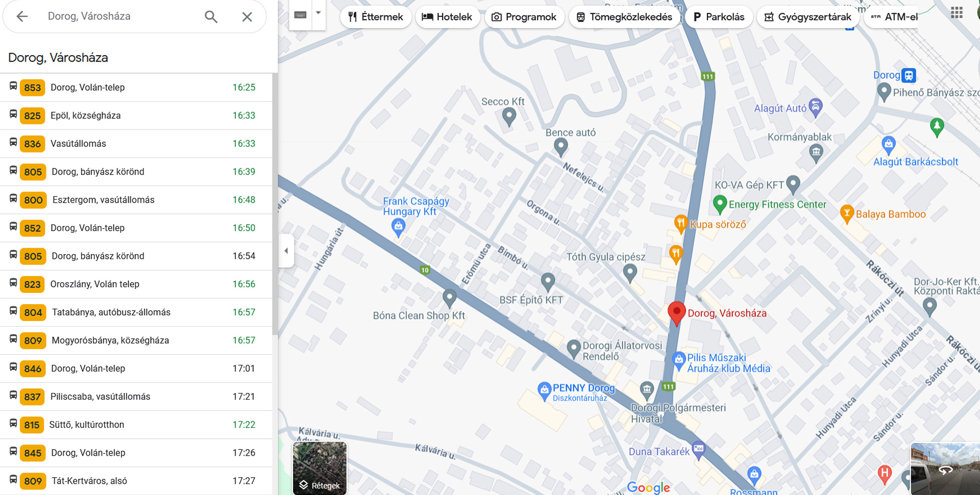Viewport: 980px width, 495px height.
Task: Open the Street View thumbnail
Action: (x=945, y=468)
